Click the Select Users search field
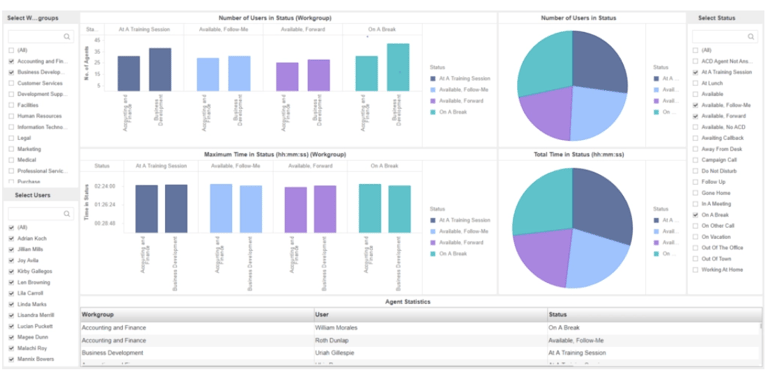Viewport: 770px width, 372px height. (x=41, y=214)
